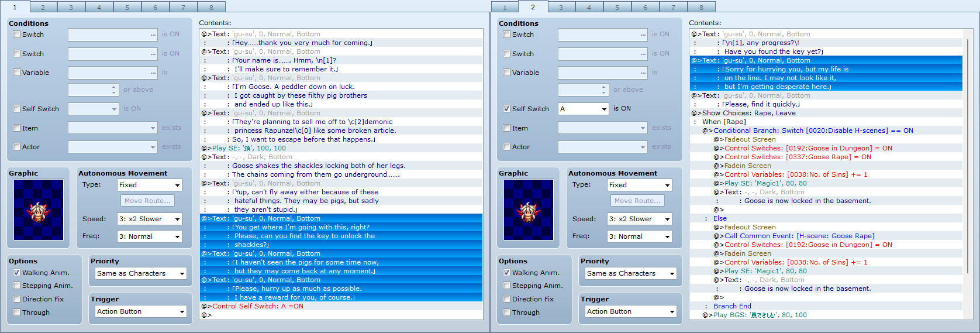This screenshot has height=333, width=980.
Task: Toggle Through option in right panel
Action: [507, 313]
